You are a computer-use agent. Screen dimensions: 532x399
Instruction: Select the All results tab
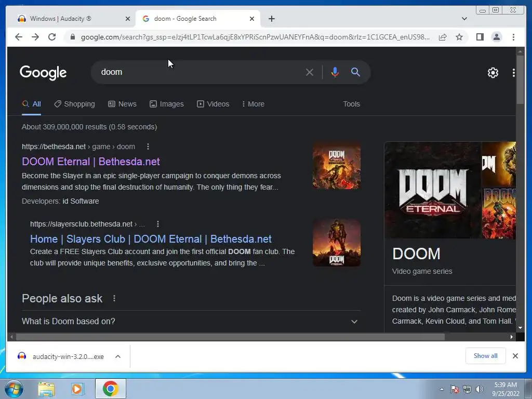tap(32, 104)
